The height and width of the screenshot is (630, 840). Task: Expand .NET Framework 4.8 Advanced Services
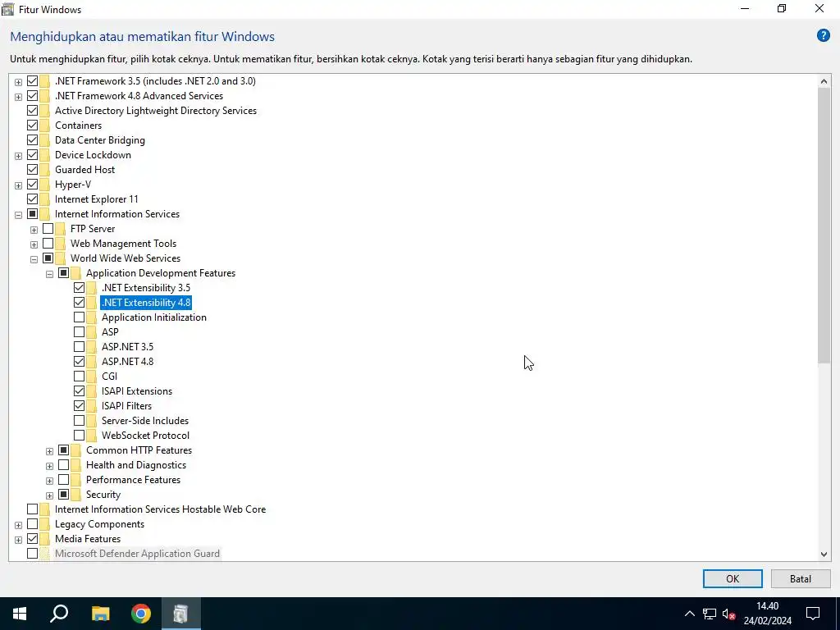[x=18, y=97]
